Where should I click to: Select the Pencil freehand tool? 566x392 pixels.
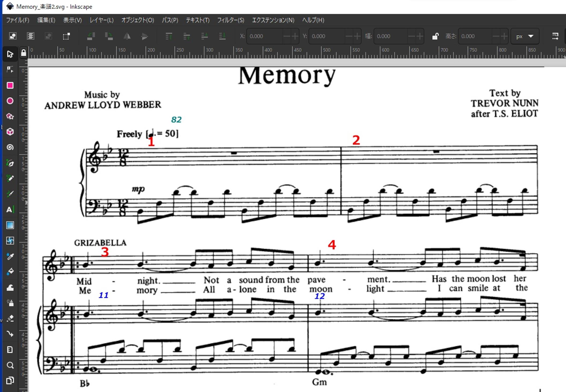click(x=10, y=178)
